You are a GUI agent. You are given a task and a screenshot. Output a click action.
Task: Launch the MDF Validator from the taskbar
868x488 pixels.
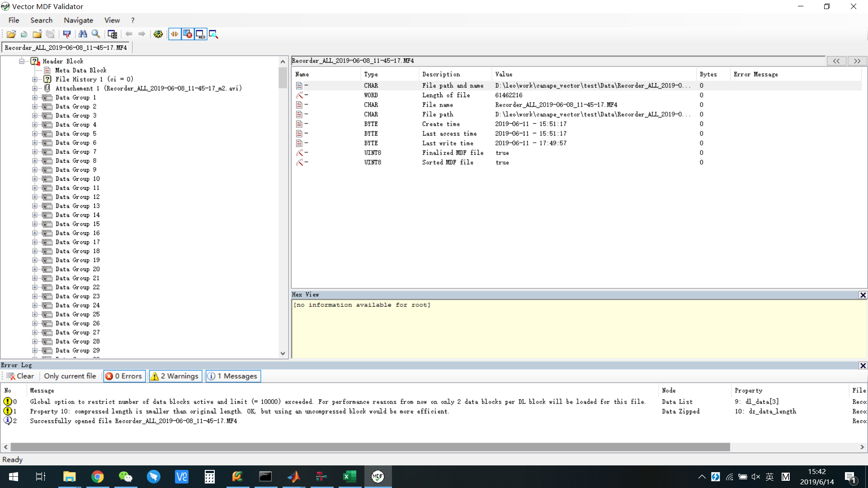point(378,476)
